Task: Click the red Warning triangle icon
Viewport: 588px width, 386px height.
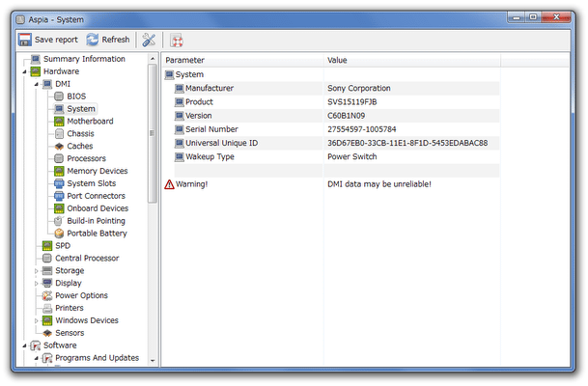Action: [x=169, y=184]
